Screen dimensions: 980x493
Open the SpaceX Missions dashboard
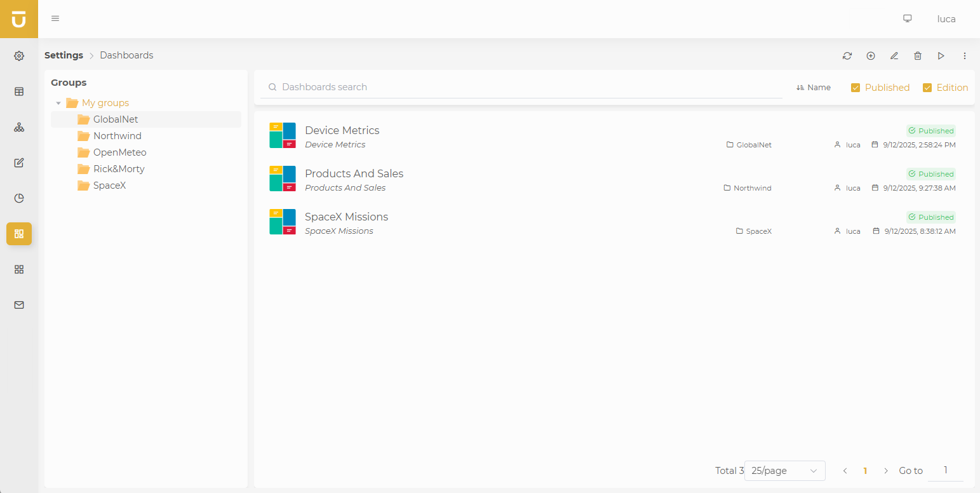[x=346, y=217]
